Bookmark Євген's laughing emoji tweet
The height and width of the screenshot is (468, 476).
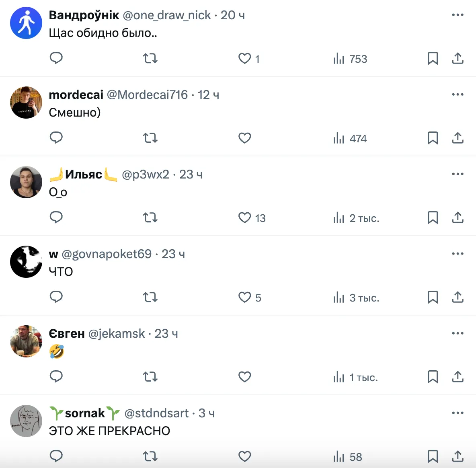[x=433, y=377]
